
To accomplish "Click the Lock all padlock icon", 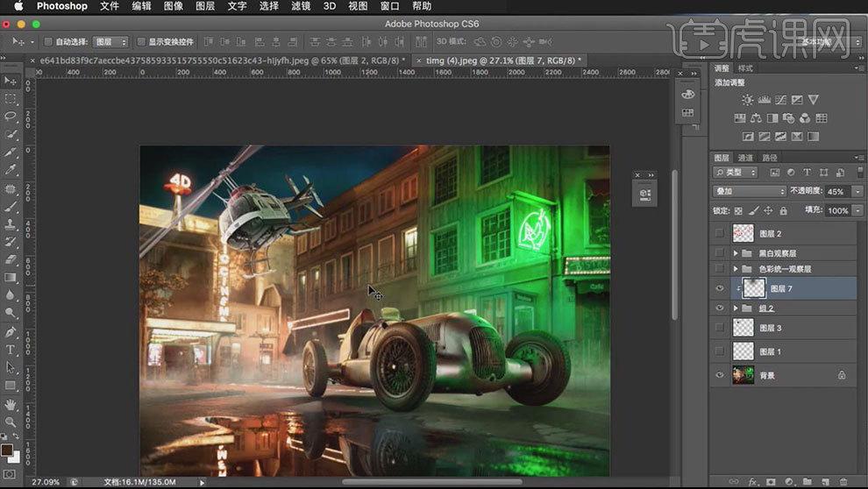I will point(783,210).
